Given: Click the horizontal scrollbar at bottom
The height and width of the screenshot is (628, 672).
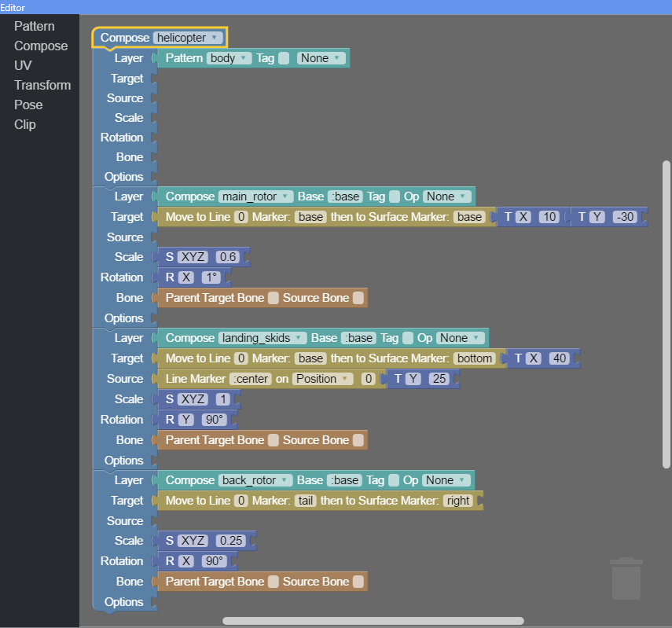Looking at the screenshot, I should (373, 621).
